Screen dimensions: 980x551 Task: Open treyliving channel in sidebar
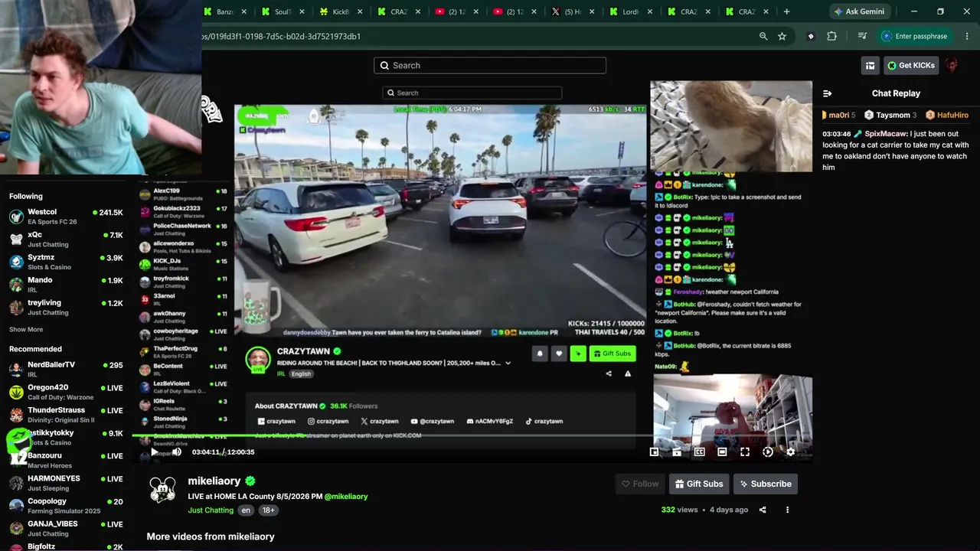point(66,308)
